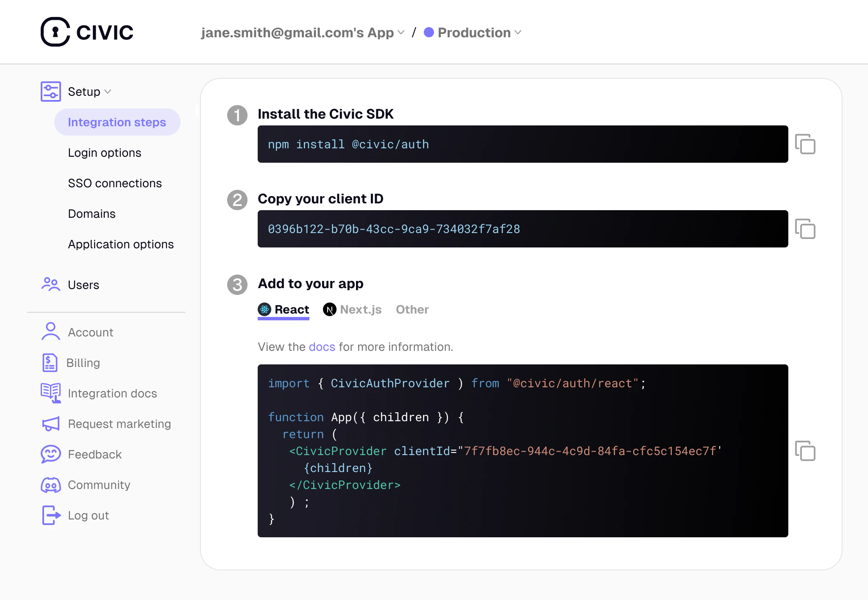Open Billing via its invoice icon
This screenshot has height=600, width=868.
tap(50, 363)
